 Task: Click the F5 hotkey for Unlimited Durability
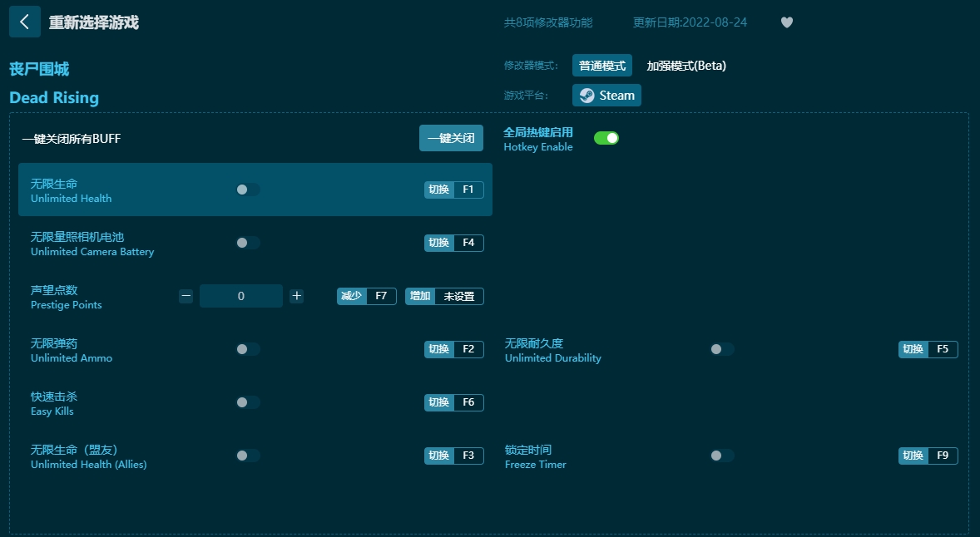[928, 349]
